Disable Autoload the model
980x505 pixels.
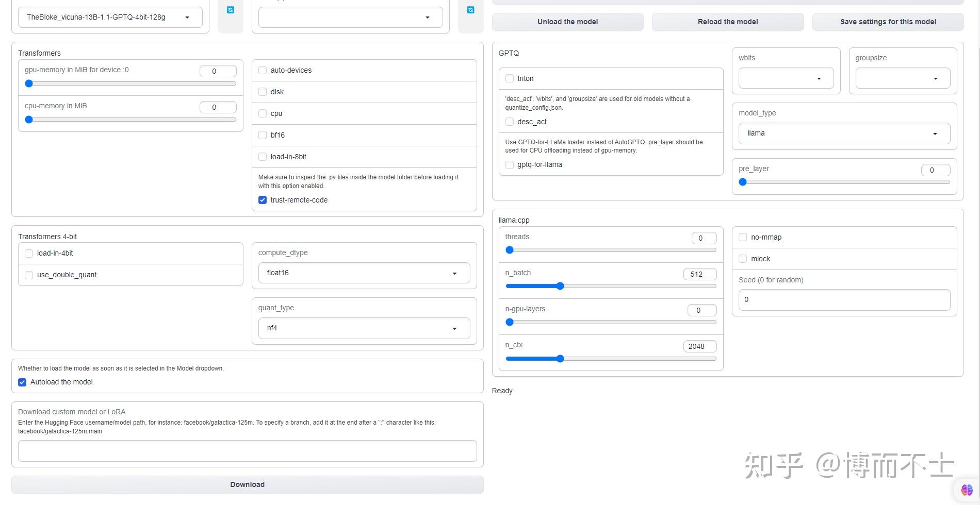click(22, 382)
